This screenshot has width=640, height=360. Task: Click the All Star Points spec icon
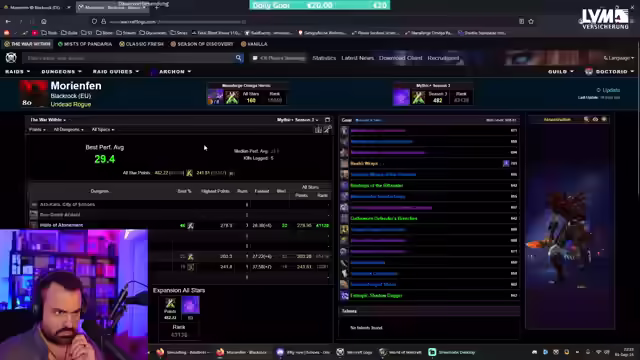point(189,173)
